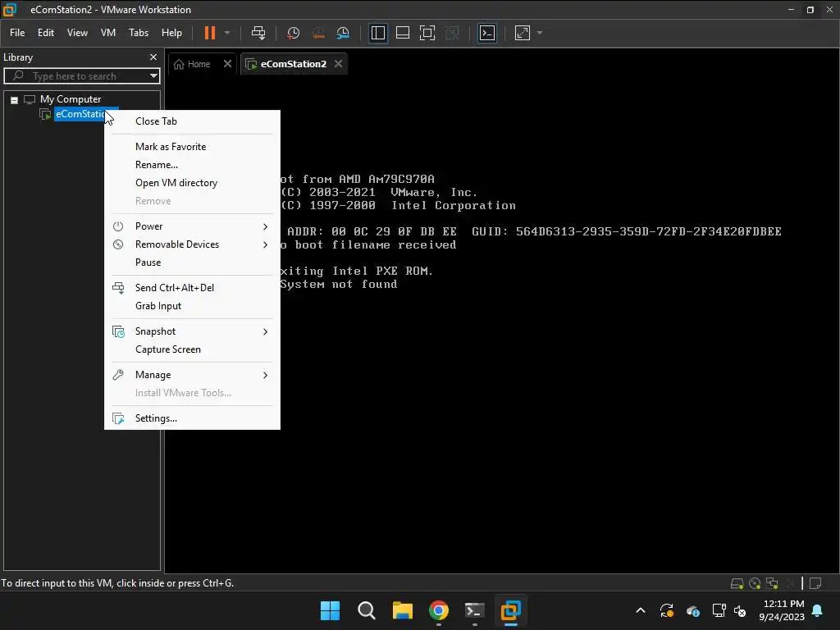The image size is (840, 630).
Task: Open the snapshot manager toolbar icon
Action: click(x=343, y=33)
